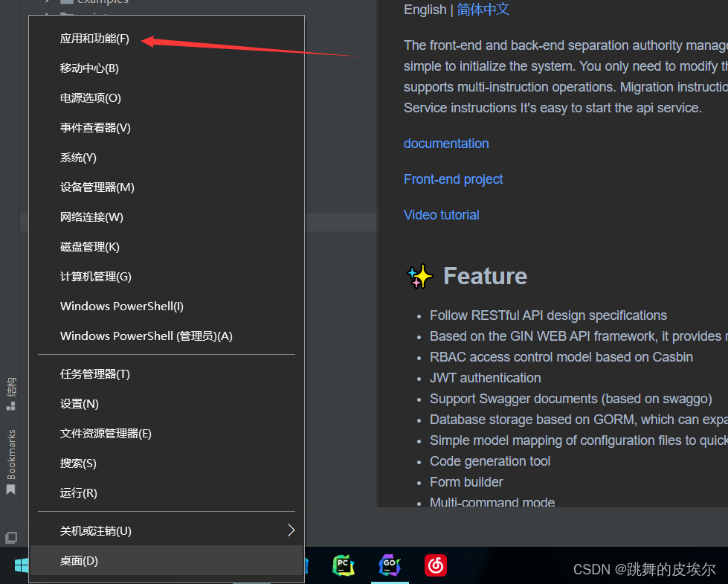Open 任务管理器(T) task manager
728x584 pixels.
point(167,374)
